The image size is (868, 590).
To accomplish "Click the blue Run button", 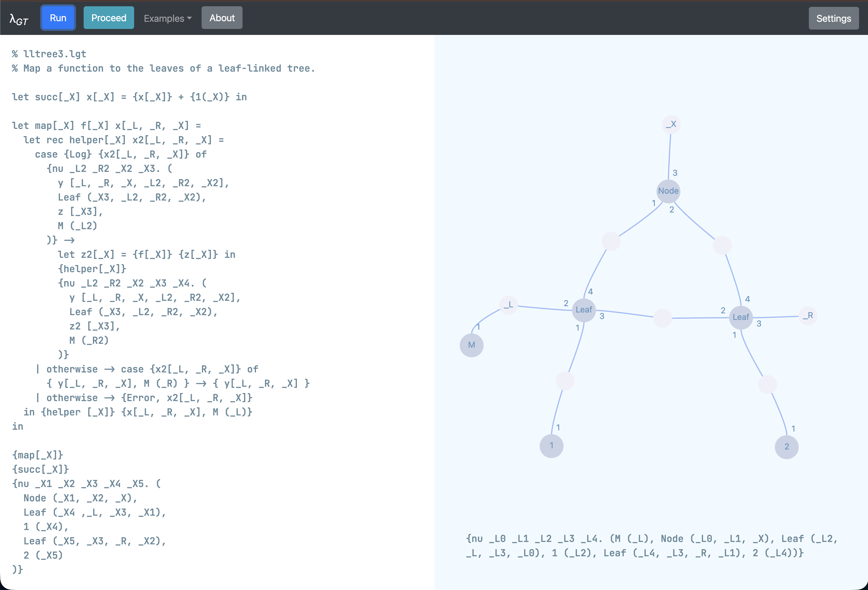I will coord(58,18).
